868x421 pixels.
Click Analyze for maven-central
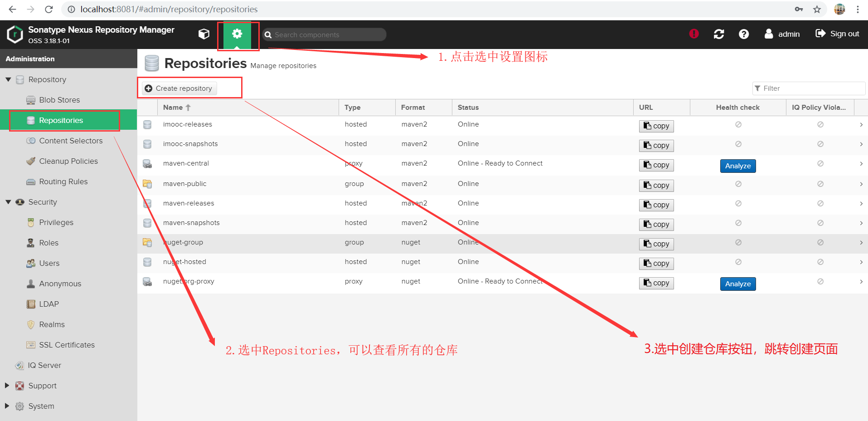[738, 166]
